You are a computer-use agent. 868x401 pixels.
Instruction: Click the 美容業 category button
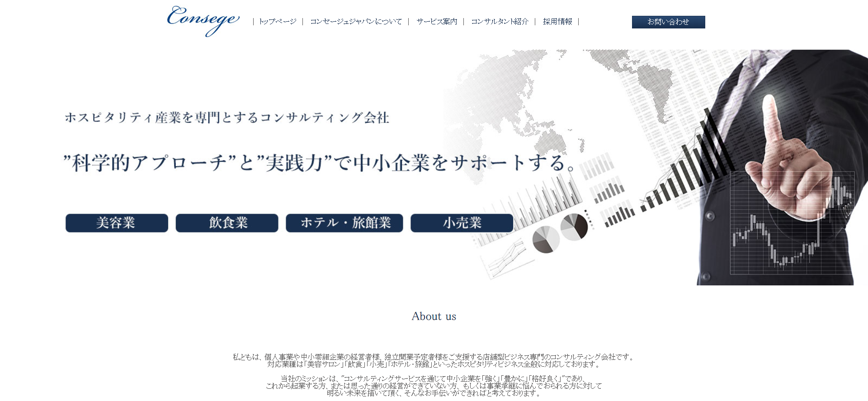(x=117, y=223)
